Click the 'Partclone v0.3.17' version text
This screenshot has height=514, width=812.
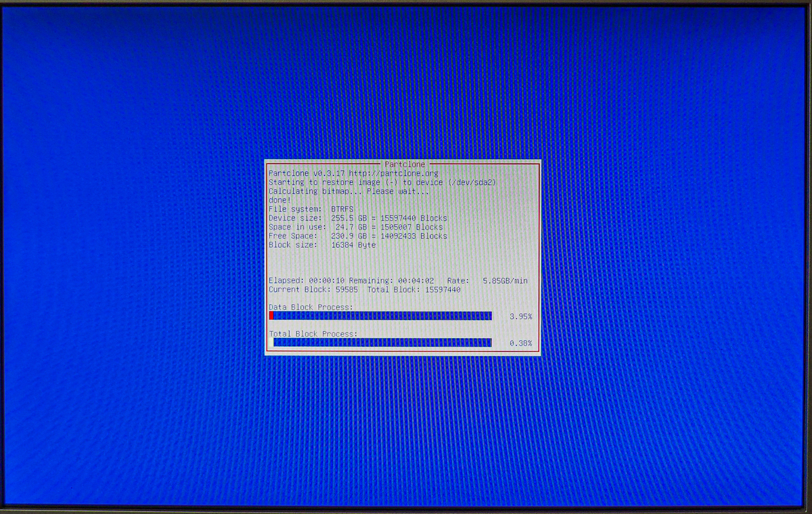tap(307, 173)
